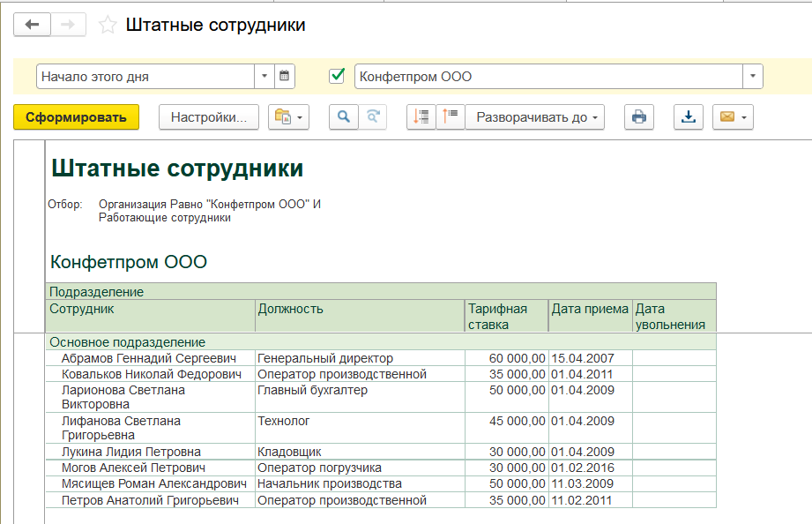The width and height of the screenshot is (812, 524).
Task: Select employee Ларионова Светлана Викторовна
Action: click(x=151, y=397)
